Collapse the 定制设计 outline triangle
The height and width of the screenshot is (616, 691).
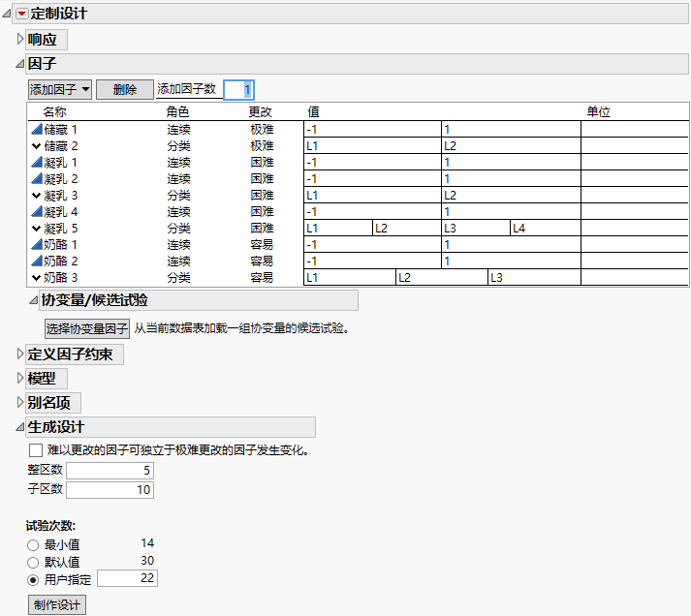[x=7, y=15]
